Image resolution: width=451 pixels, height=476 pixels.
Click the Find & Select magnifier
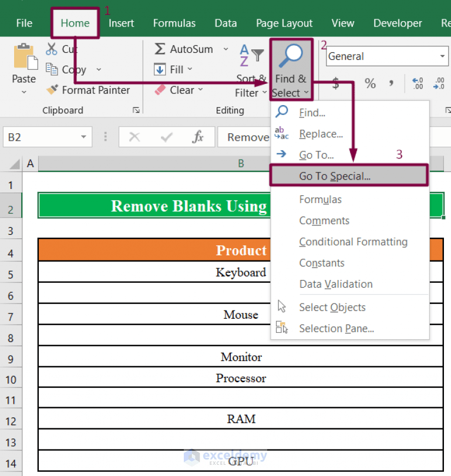pyautogui.click(x=291, y=56)
